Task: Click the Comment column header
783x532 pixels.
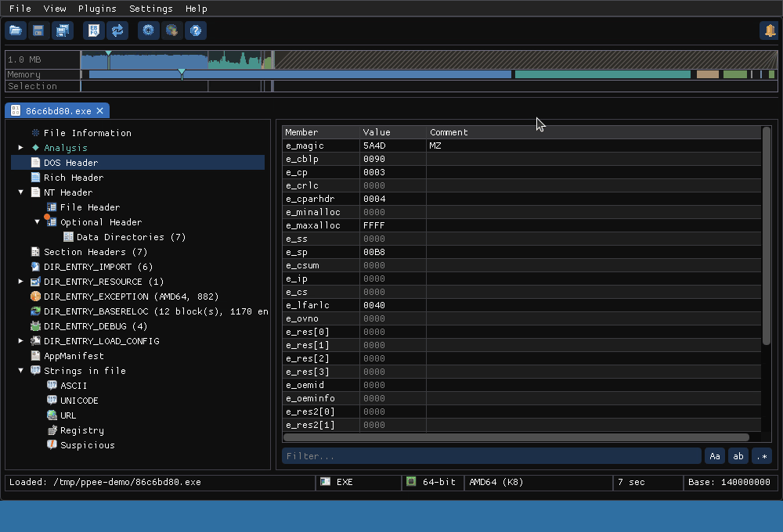Action: (594, 132)
